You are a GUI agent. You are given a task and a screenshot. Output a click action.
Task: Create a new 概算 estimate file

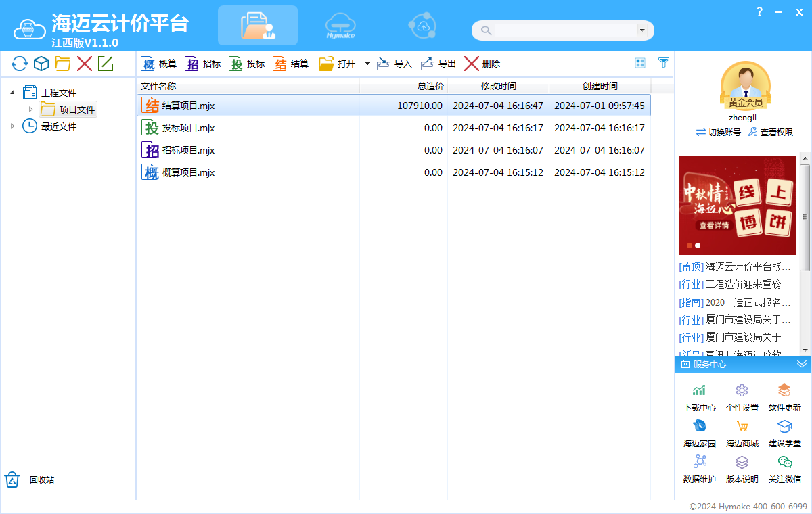159,64
